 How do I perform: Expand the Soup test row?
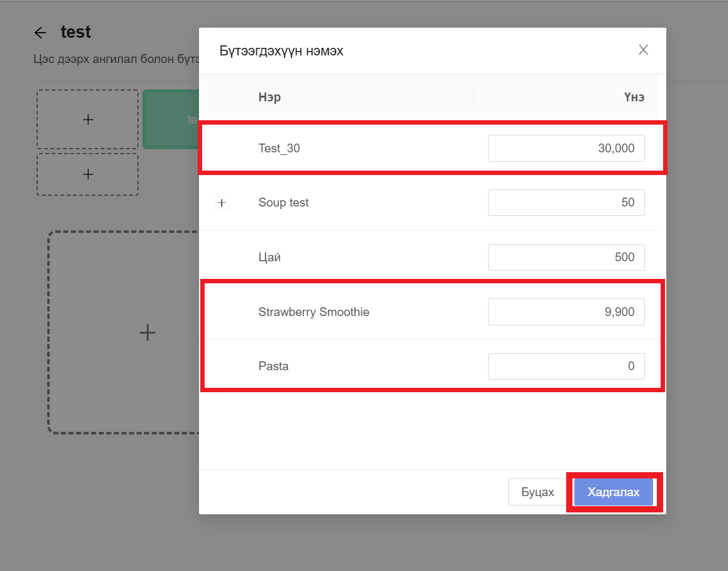point(222,203)
